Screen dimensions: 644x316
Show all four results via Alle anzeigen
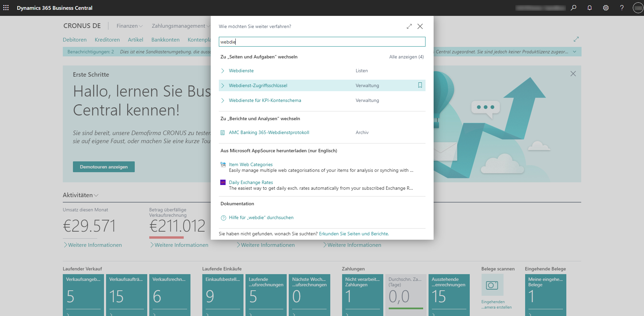click(x=406, y=57)
